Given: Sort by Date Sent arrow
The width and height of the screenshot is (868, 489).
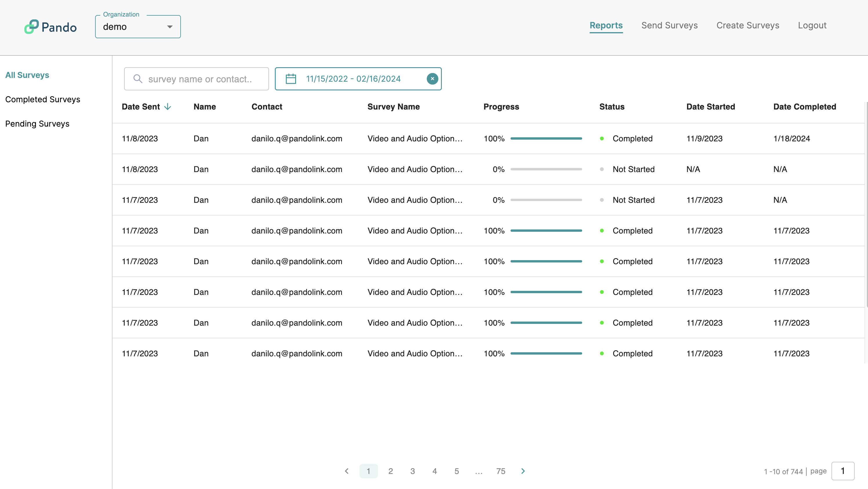Looking at the screenshot, I should (x=168, y=107).
